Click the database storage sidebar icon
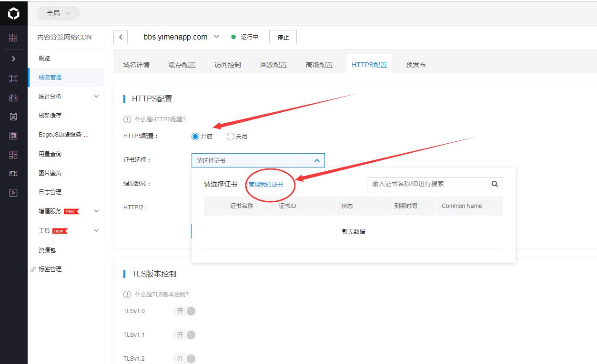The image size is (597, 364). [x=13, y=117]
